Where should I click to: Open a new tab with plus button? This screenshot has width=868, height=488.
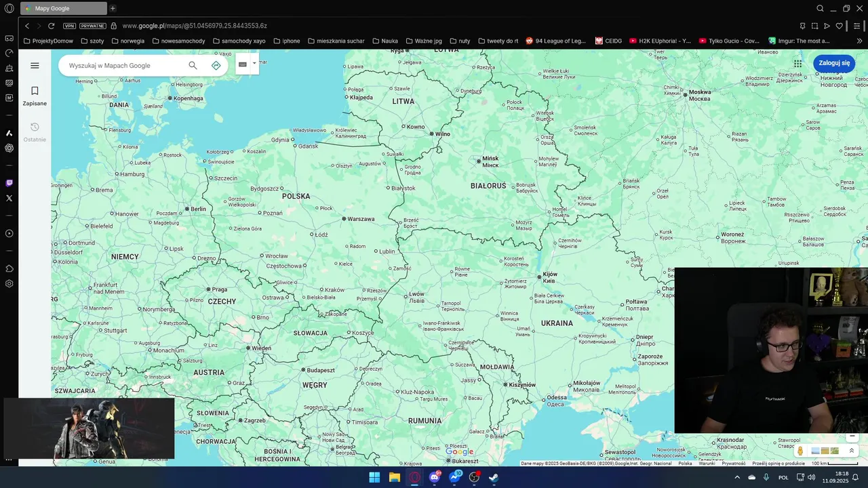click(x=113, y=8)
